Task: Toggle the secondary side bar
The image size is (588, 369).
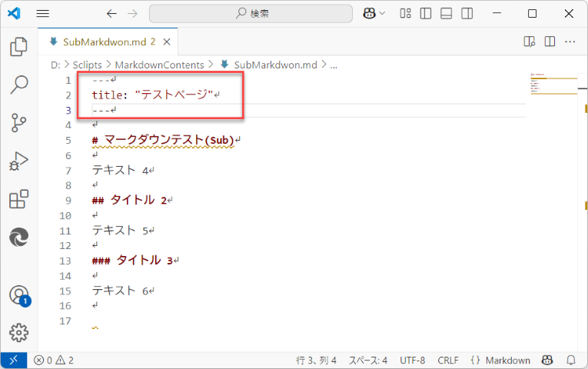Action: pos(467,14)
